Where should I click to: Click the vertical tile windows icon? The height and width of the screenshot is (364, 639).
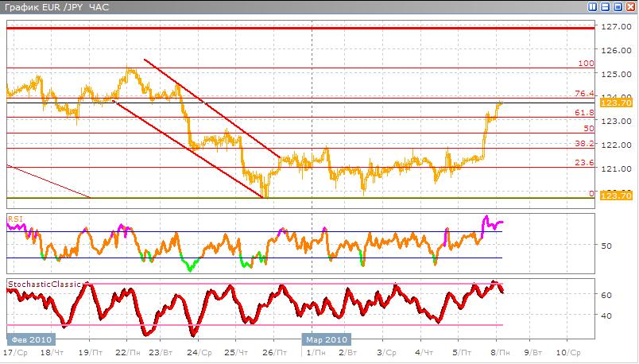pos(593,6)
